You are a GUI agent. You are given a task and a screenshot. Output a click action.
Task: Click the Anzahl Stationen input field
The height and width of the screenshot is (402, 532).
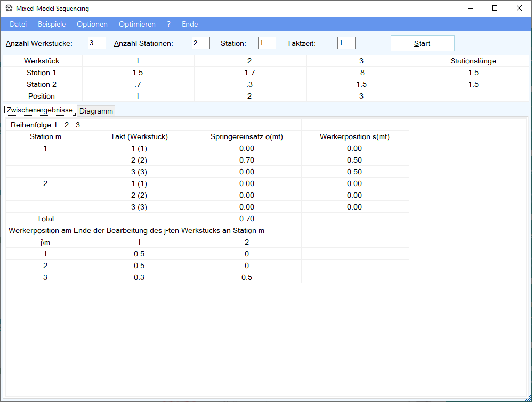(x=200, y=43)
